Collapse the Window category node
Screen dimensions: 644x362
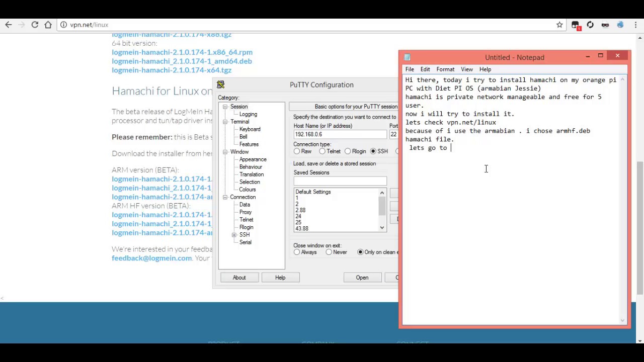click(x=225, y=152)
